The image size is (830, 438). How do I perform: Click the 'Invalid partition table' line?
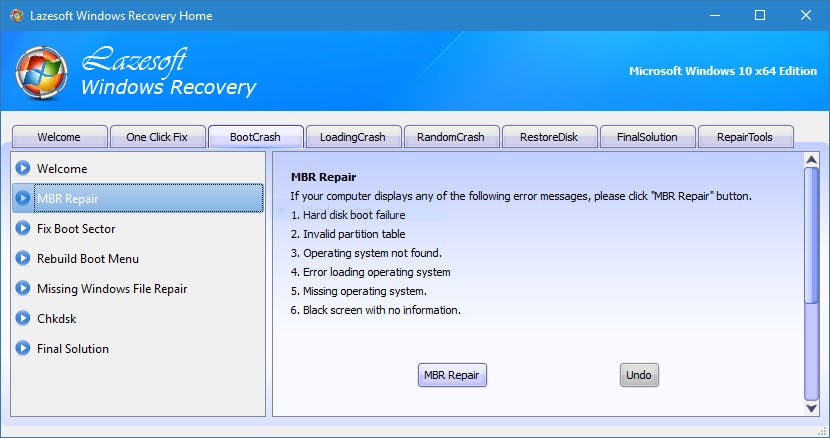click(348, 234)
